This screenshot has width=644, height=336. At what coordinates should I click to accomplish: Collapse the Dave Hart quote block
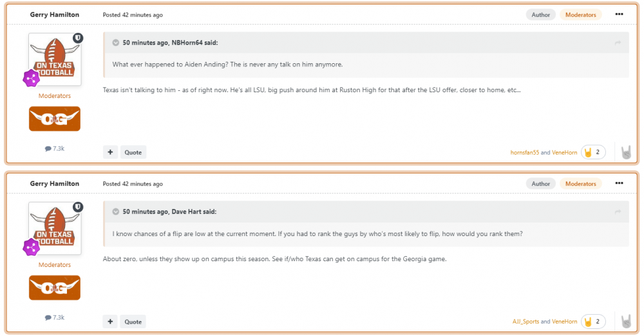[116, 212]
